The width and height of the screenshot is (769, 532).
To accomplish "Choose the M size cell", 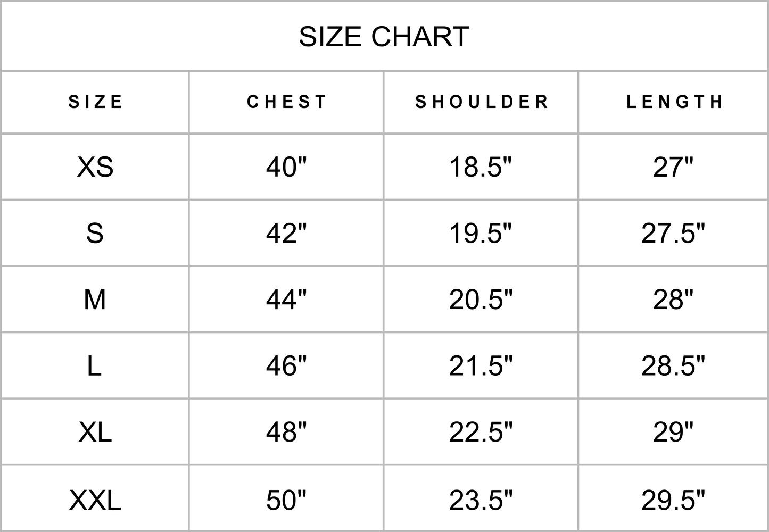I will coord(95,300).
